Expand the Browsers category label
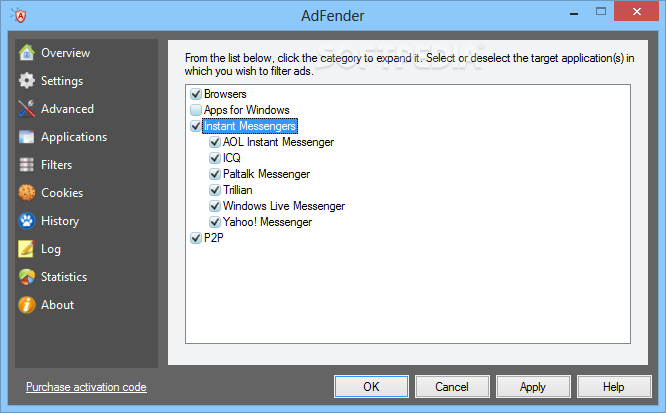The image size is (666, 413). 225,94
